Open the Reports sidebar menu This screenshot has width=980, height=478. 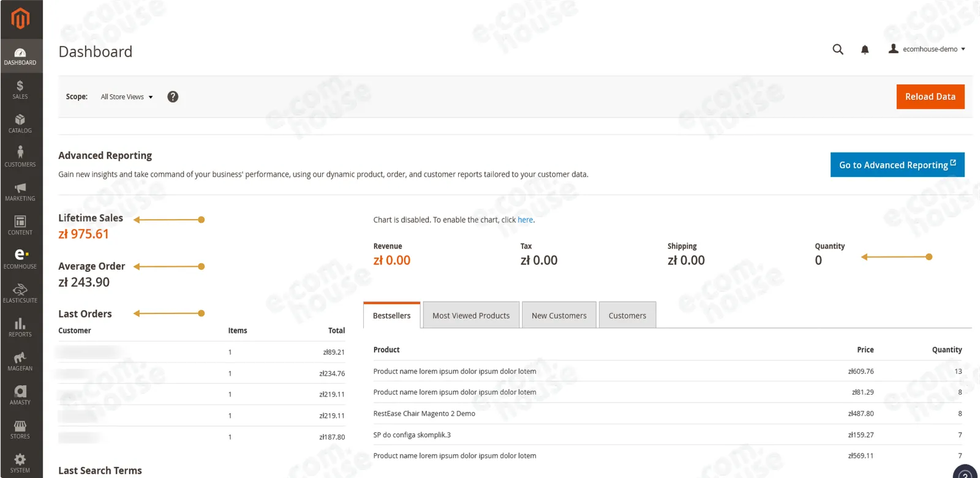coord(20,327)
